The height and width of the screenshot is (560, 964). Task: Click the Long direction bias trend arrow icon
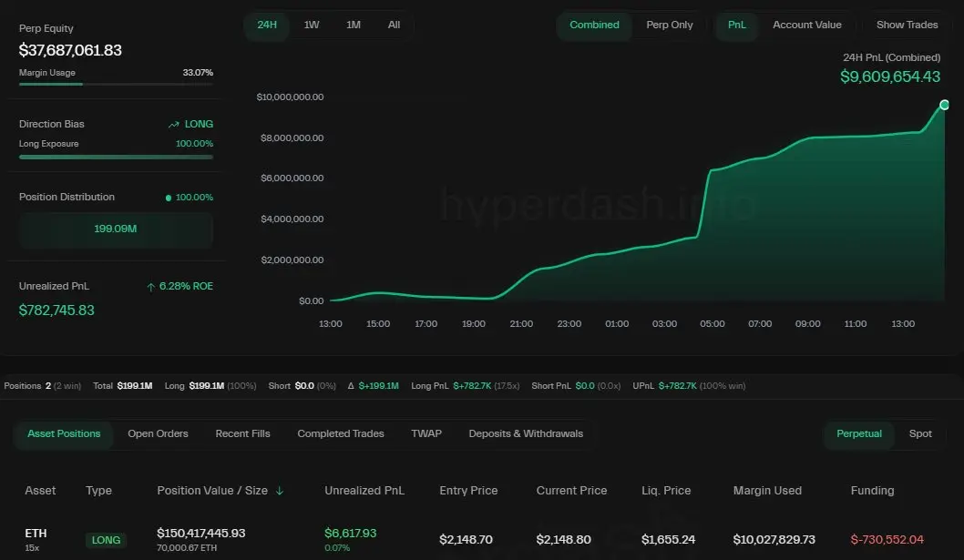pyautogui.click(x=173, y=124)
